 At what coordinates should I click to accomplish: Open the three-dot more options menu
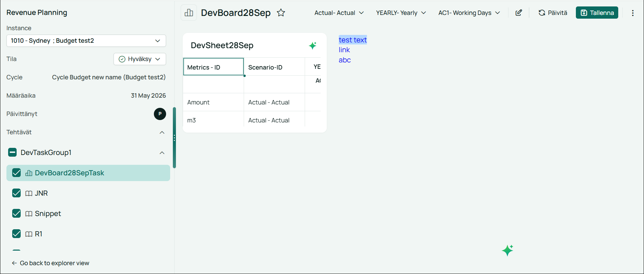(x=633, y=13)
